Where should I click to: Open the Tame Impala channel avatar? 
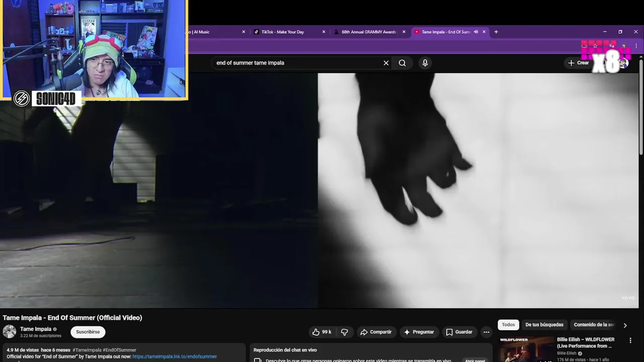pos(10,332)
